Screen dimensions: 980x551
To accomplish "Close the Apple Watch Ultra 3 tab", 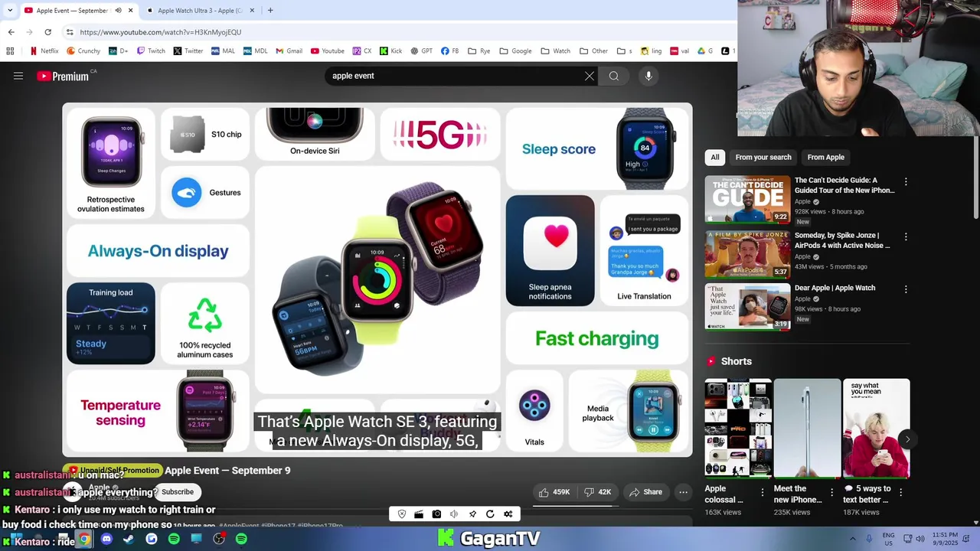I will pos(252,11).
